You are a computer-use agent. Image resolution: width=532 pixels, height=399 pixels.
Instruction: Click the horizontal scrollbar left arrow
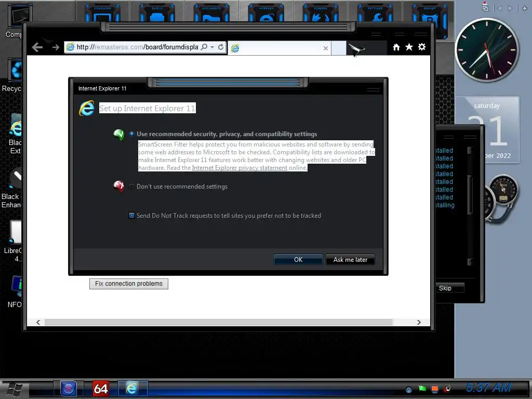(38, 322)
